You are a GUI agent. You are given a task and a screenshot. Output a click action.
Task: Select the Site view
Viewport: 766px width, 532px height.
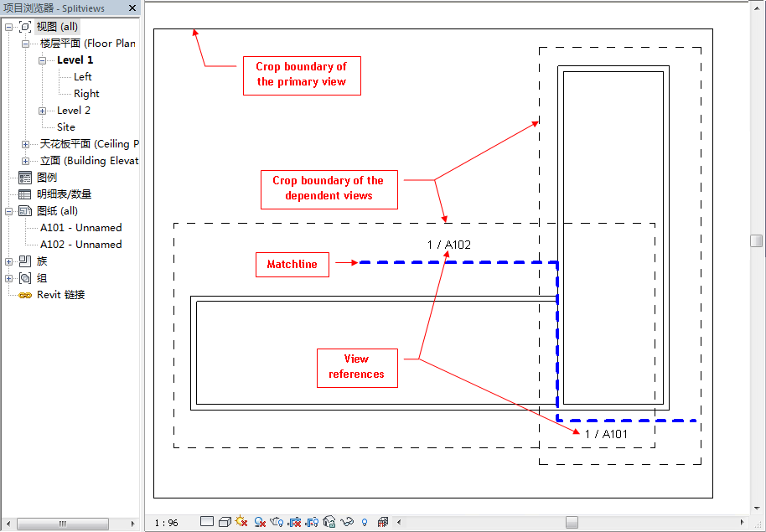pyautogui.click(x=66, y=127)
